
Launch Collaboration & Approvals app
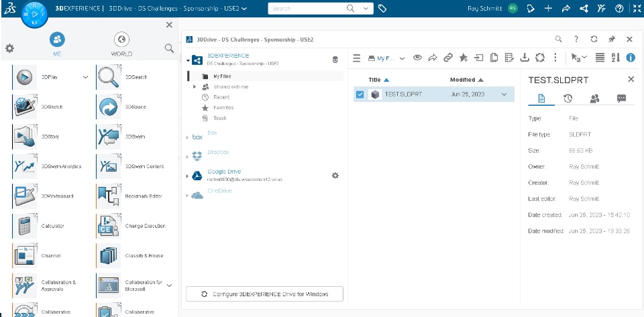24,286
